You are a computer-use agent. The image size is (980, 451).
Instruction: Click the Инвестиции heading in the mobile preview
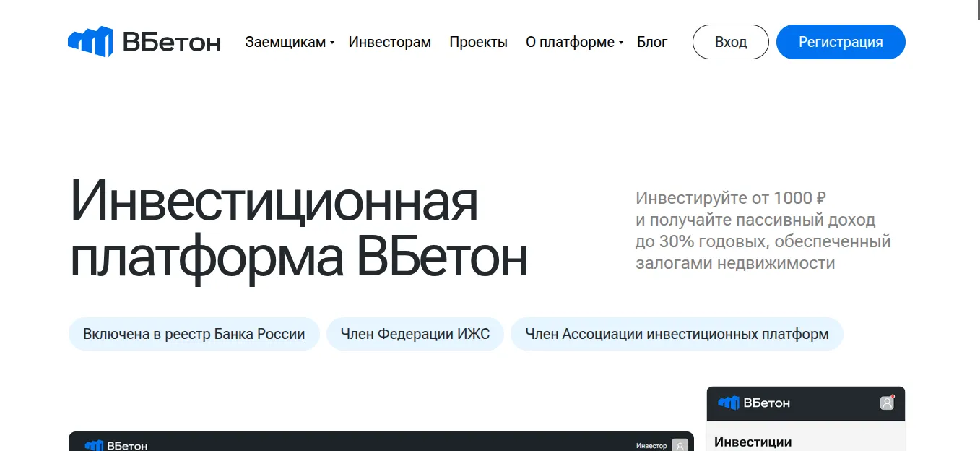[753, 442]
